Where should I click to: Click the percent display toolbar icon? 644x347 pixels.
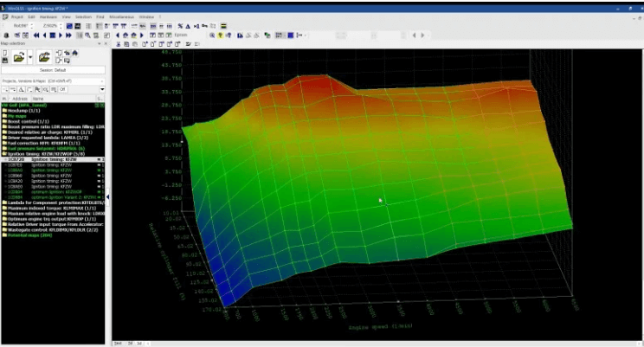coord(180,26)
